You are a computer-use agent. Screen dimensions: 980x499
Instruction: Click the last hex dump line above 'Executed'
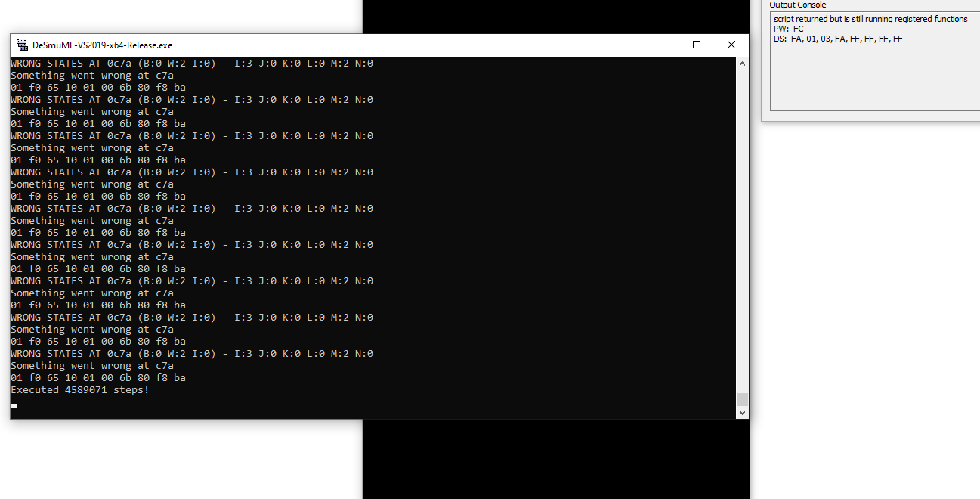pyautogui.click(x=98, y=378)
